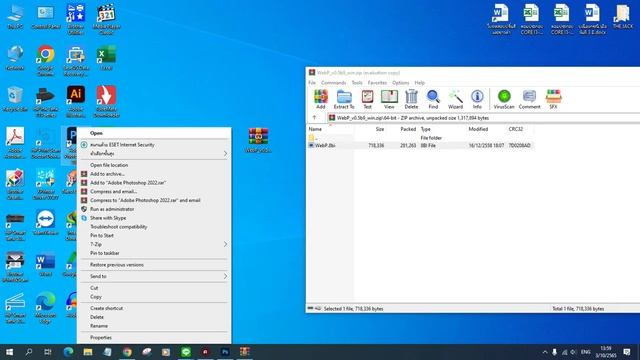The height and width of the screenshot is (360, 640).
Task: Choose Run as administrator
Action: pos(154,209)
